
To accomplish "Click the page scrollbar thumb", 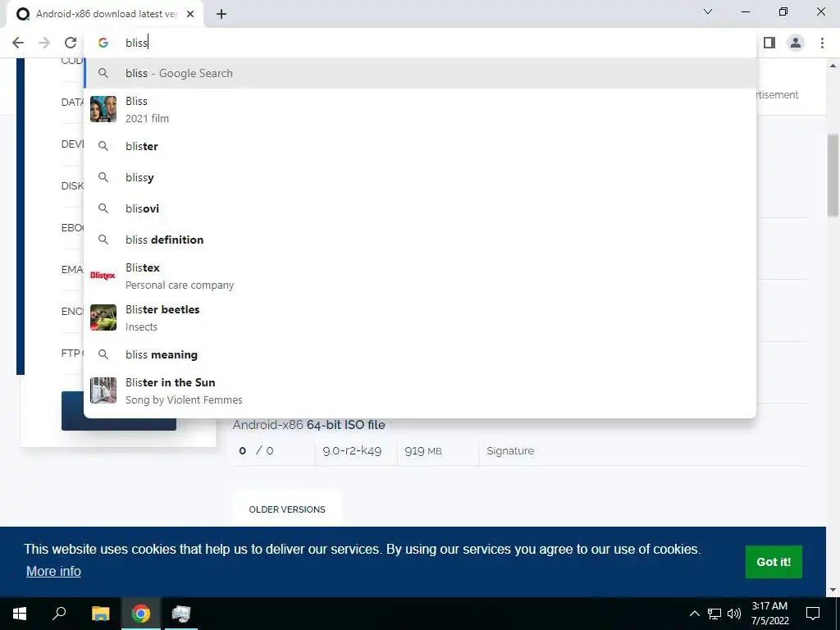I will click(x=833, y=176).
